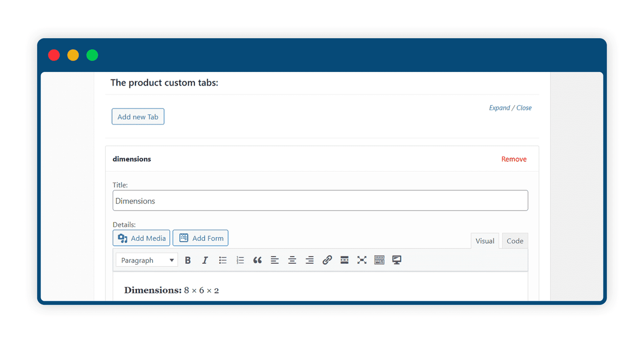This screenshot has height=343, width=644.
Task: Apply blockquote formatting
Action: click(x=257, y=260)
